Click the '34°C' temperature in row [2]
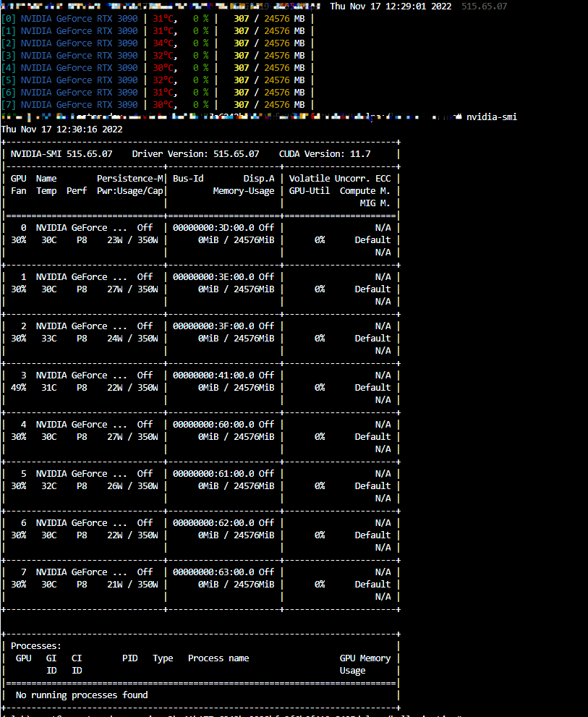Viewport: 588px width, 717px height. 165,43
